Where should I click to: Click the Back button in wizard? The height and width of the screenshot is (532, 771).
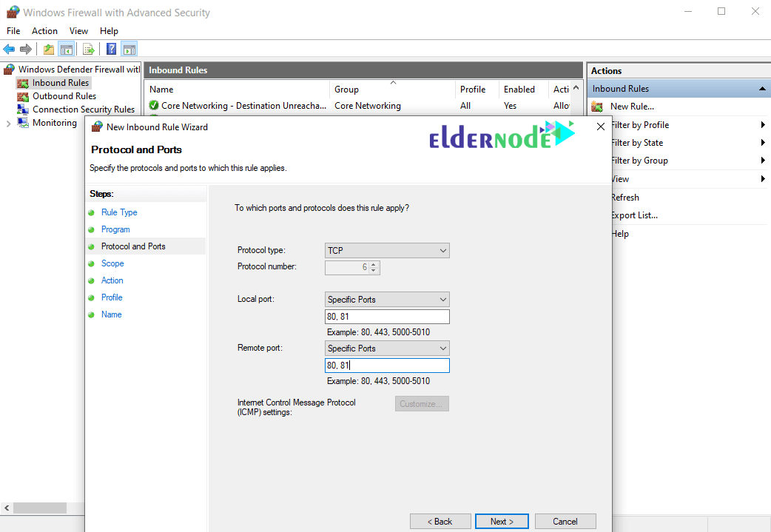point(440,522)
